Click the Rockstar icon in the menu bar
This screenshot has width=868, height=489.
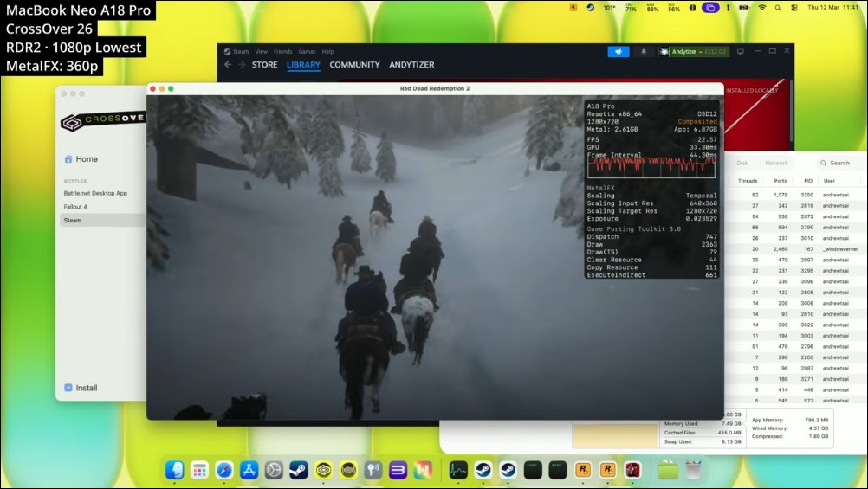(573, 8)
